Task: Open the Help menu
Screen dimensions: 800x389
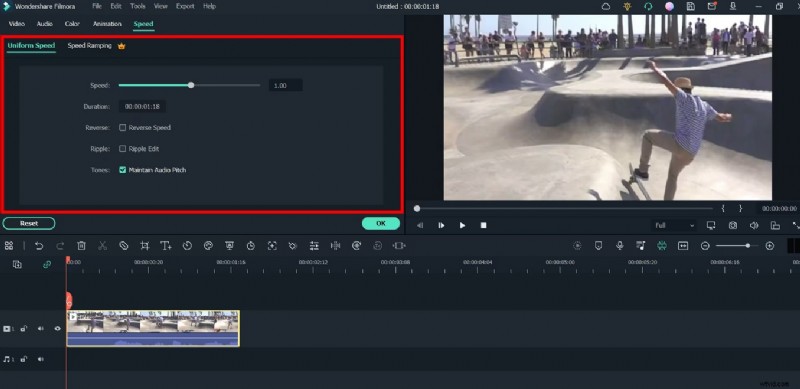Action: click(209, 6)
